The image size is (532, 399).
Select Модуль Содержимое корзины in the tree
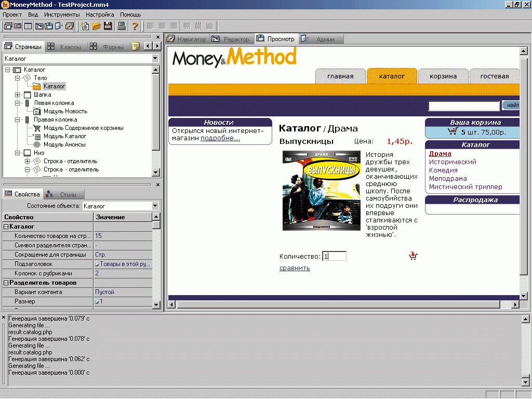[x=84, y=128]
